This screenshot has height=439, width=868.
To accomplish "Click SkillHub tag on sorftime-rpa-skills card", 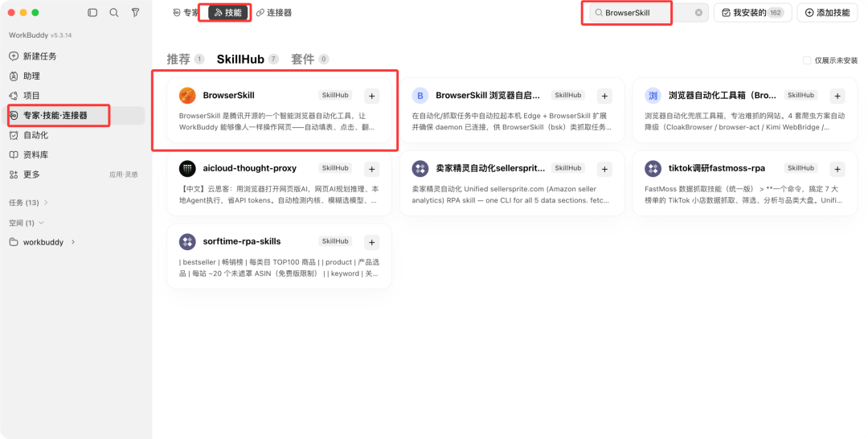I will [335, 241].
